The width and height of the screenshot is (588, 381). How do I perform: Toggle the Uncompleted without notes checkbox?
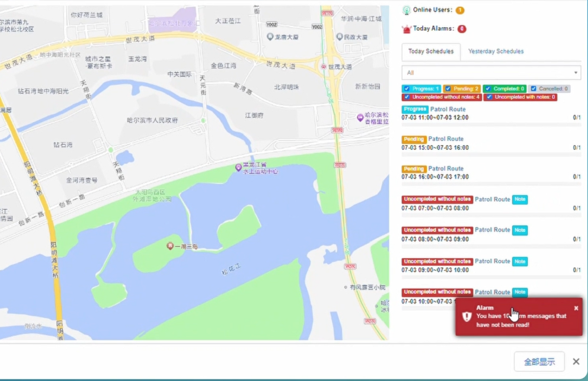pyautogui.click(x=407, y=97)
